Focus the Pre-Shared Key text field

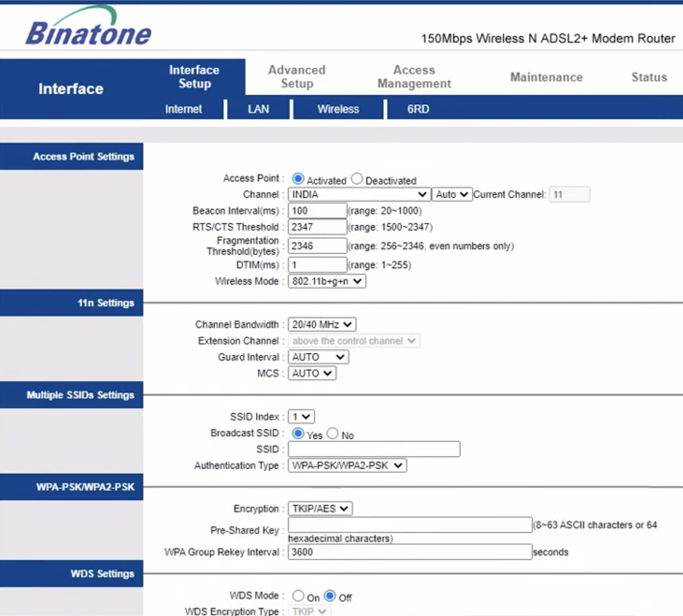click(x=410, y=525)
